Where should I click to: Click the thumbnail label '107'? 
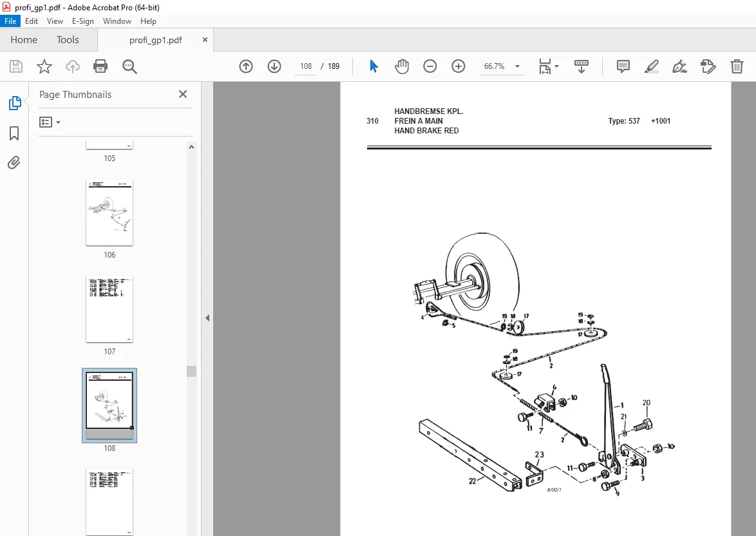point(109,351)
